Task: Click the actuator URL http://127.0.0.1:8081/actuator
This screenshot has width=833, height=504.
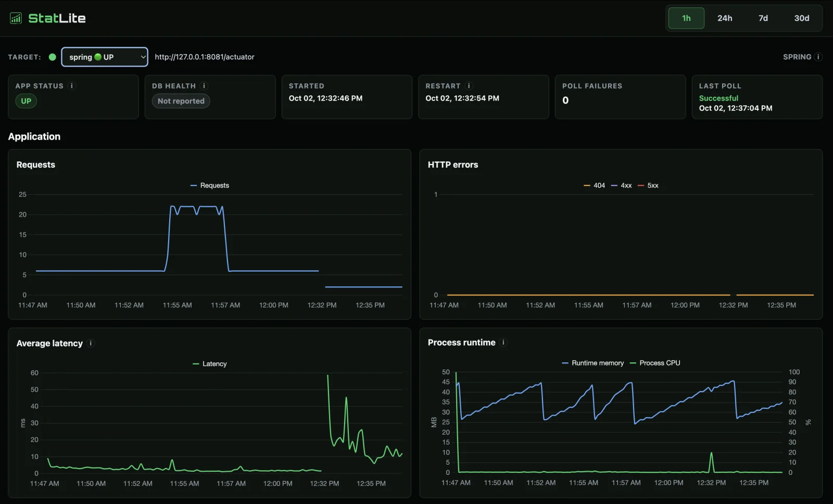Action: point(205,57)
